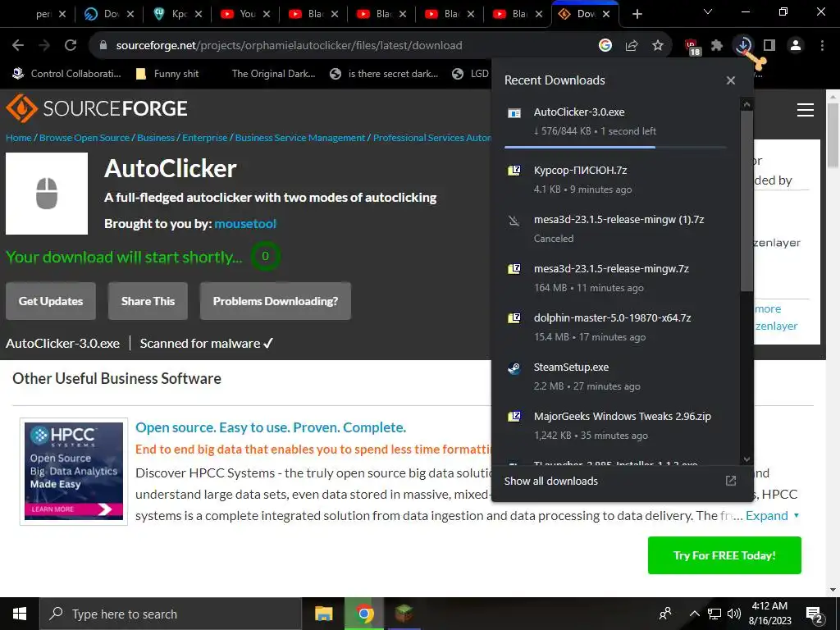The height and width of the screenshot is (630, 840).
Task: Go to Home breadcrumb link
Action: tap(19, 138)
